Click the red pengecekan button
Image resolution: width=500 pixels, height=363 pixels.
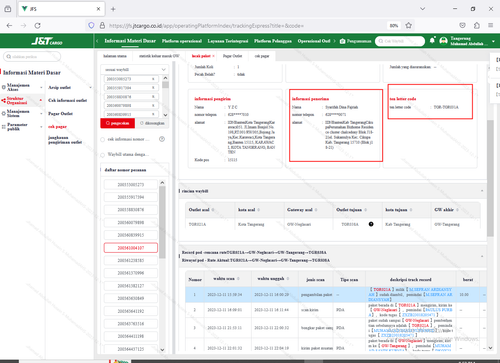click(118, 123)
